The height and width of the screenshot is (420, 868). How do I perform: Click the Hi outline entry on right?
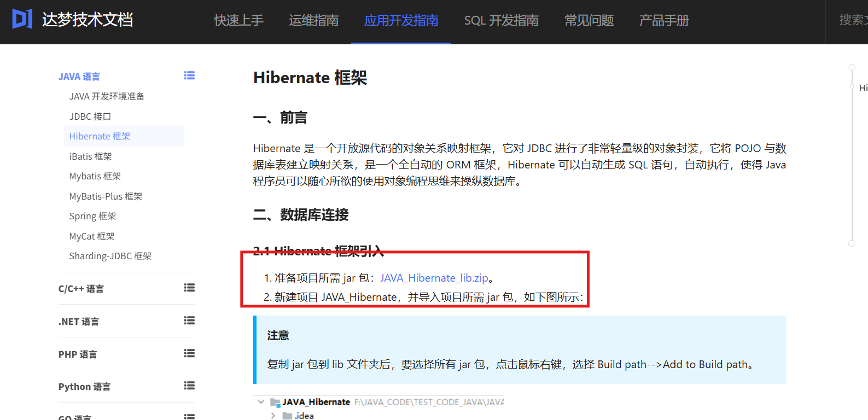[863, 87]
